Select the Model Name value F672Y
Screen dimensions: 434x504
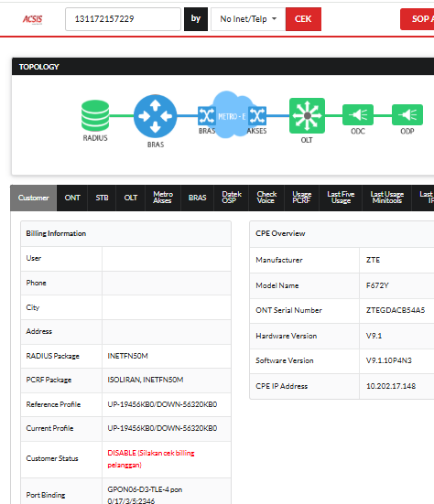pyautogui.click(x=377, y=285)
